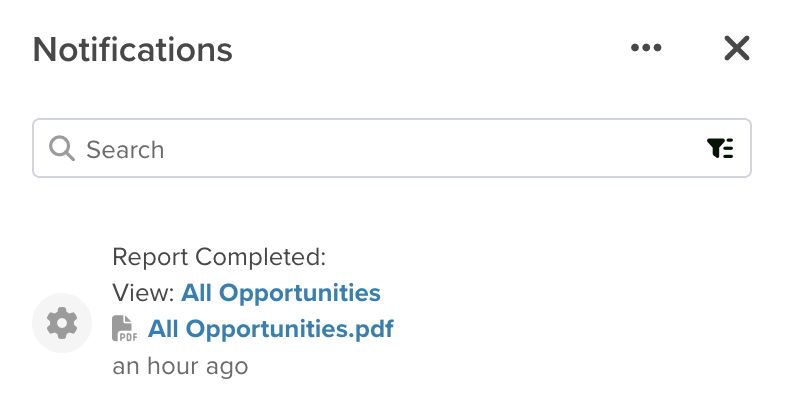Expand filter dropdown inside search bar
Screen dimensions: 792x418
[720, 148]
